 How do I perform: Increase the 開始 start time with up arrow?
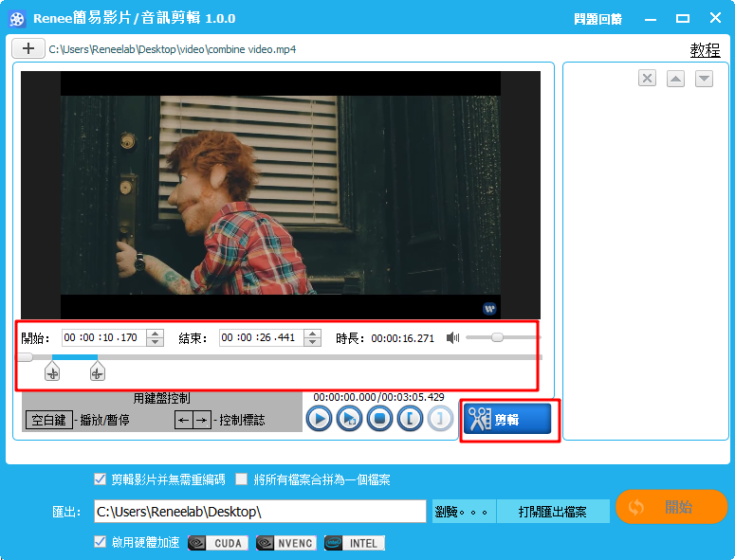[x=156, y=333]
